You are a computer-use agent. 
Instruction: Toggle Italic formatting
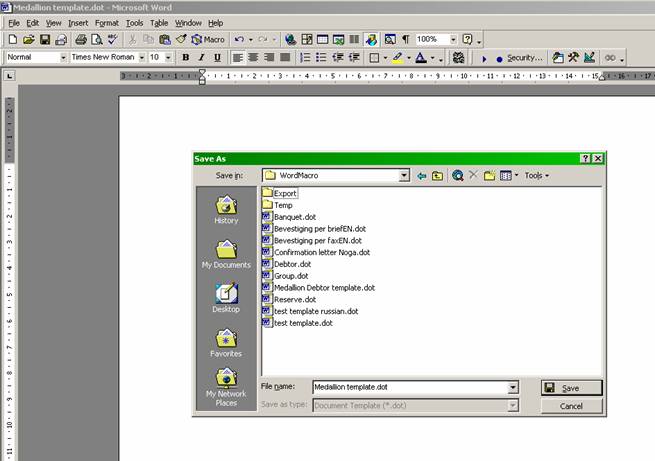[x=202, y=58]
